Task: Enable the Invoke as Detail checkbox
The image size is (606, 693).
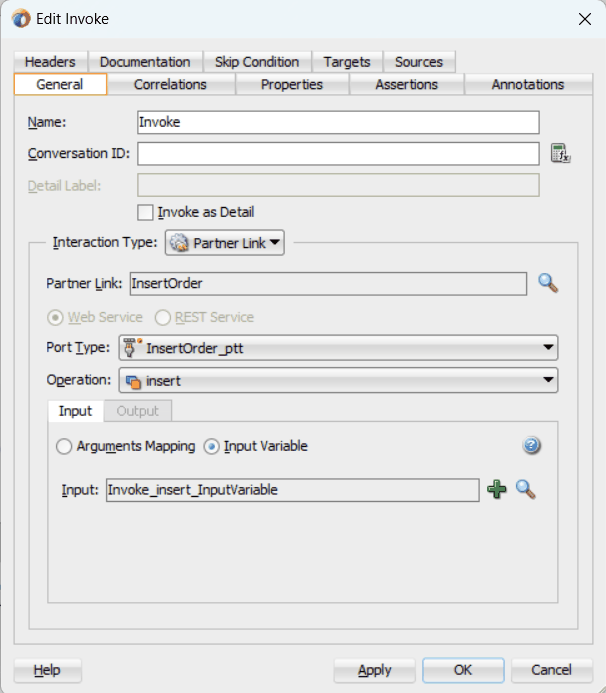Action: click(x=145, y=212)
